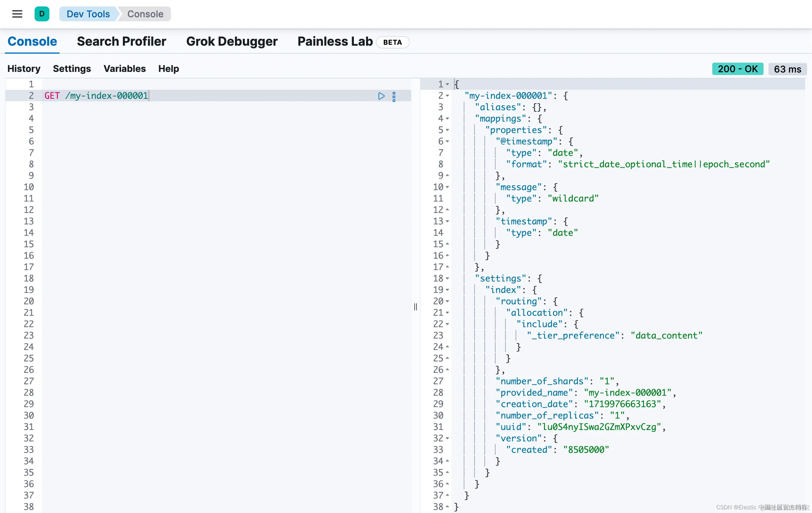Switch to the Search Profiler tab
The image size is (812, 513).
click(x=121, y=41)
